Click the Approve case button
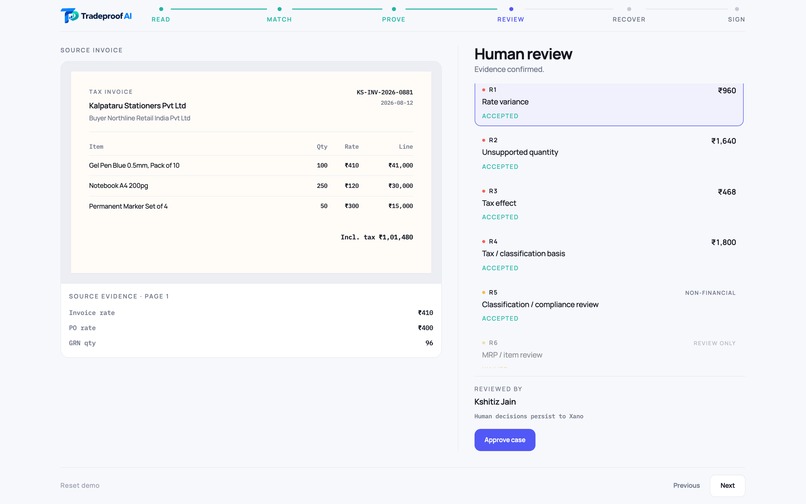Screen dimensions: 806x504 click(x=505, y=440)
